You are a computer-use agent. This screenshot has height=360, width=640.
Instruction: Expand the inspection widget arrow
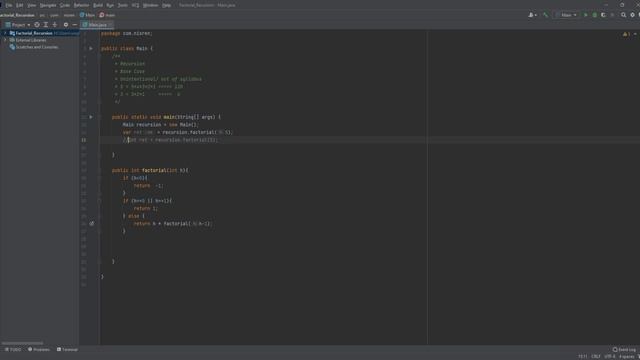coord(635,34)
